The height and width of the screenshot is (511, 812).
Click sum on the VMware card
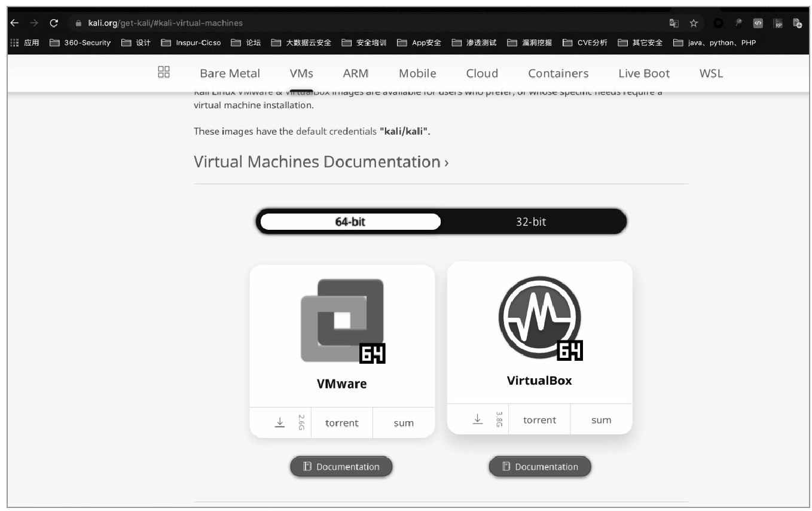coord(404,423)
